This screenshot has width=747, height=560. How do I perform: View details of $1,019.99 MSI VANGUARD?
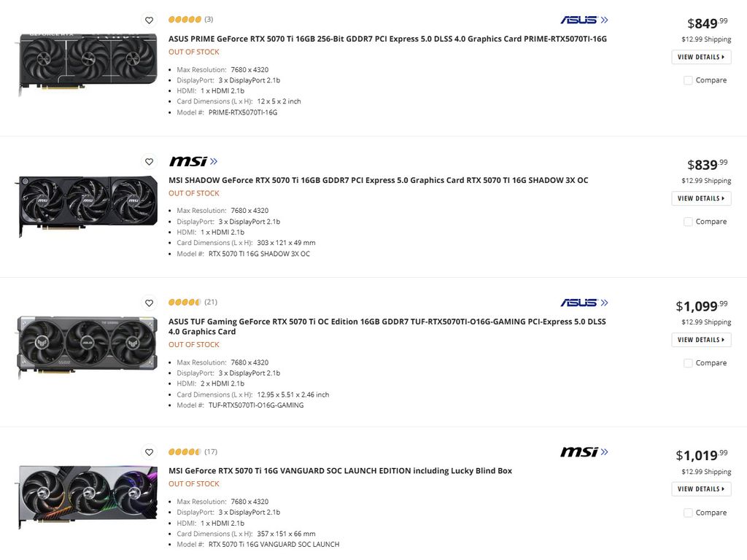pyautogui.click(x=701, y=489)
